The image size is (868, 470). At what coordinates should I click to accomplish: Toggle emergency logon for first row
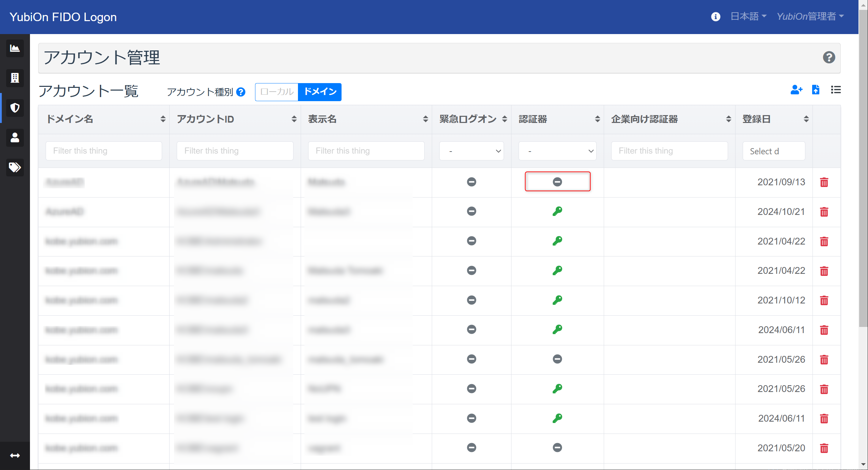click(x=472, y=182)
